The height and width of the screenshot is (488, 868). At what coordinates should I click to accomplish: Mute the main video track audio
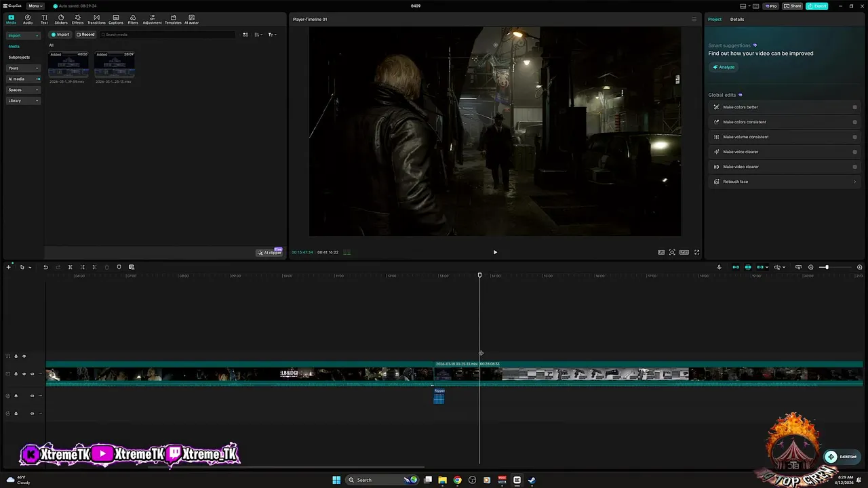(32, 373)
